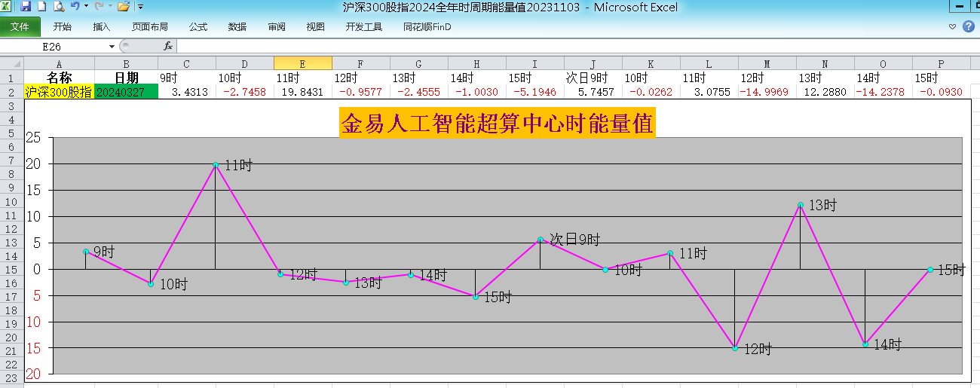
Task: Select cell with value 3.0755
Action: [709, 92]
